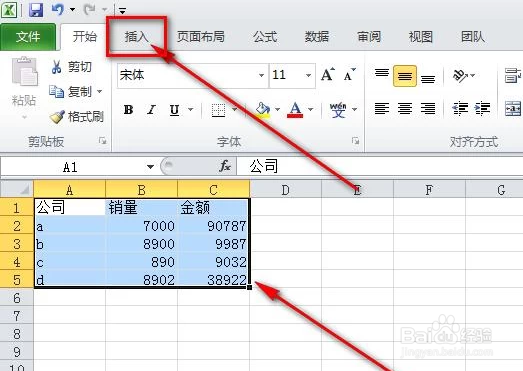Click the Excel application icon
This screenshot has height=371, width=523.
pos(9,9)
